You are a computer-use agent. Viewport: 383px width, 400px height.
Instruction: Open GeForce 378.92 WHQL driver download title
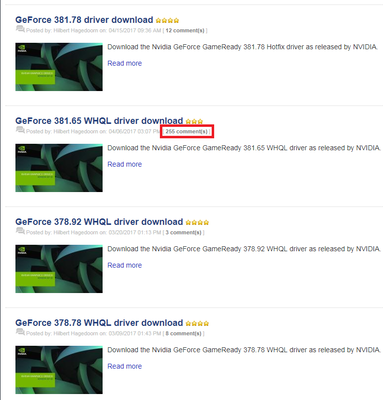99,222
